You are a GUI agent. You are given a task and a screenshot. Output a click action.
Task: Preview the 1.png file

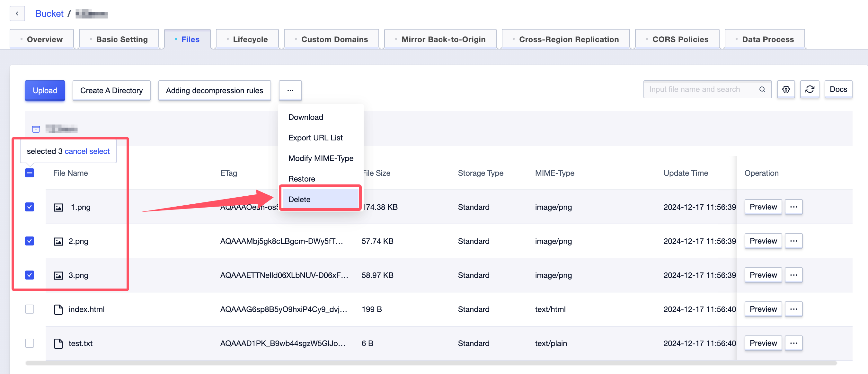pos(763,207)
